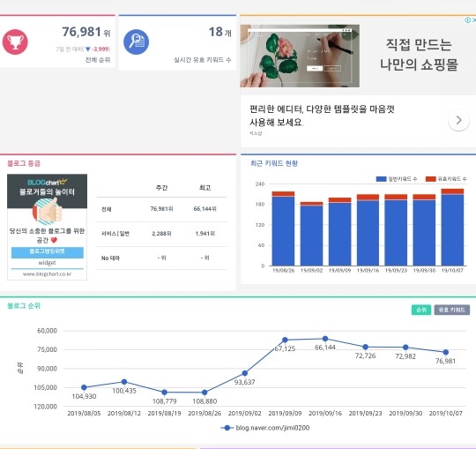476x449 pixels.
Task: Click the 108,779 data point
Action: click(x=164, y=393)
